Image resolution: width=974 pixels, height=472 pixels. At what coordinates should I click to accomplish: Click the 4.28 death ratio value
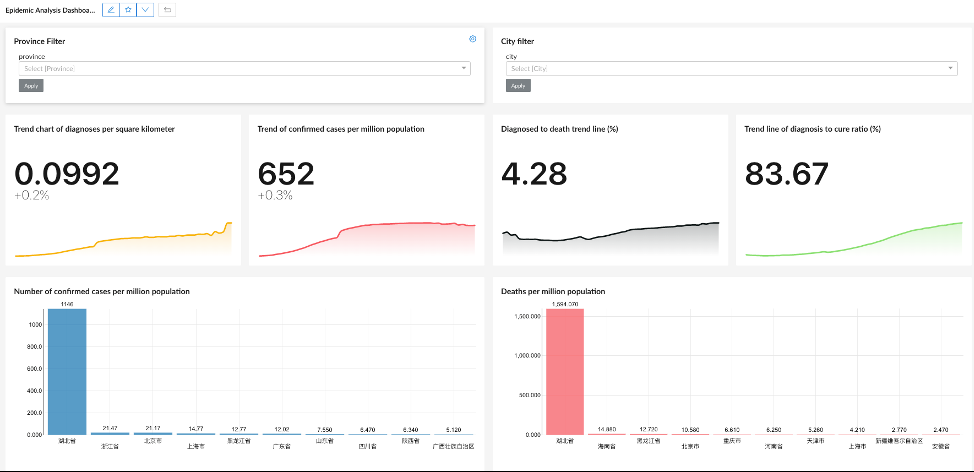[x=534, y=174]
